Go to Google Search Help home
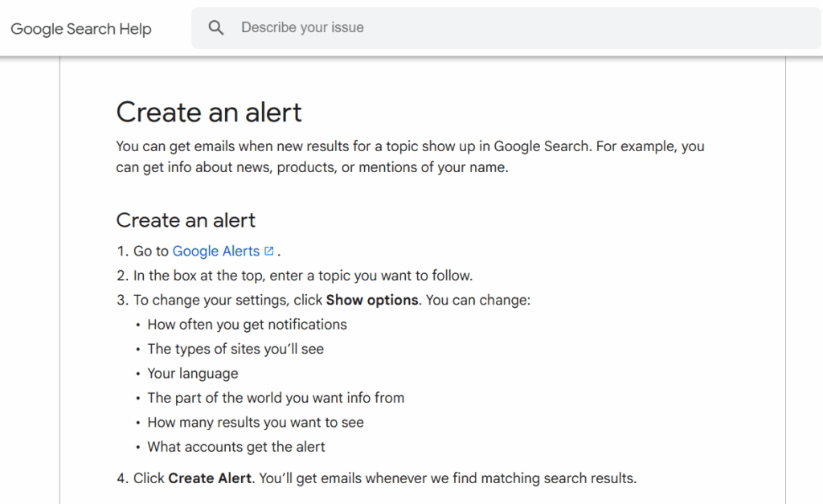Image resolution: width=823 pixels, height=504 pixels. (x=81, y=28)
